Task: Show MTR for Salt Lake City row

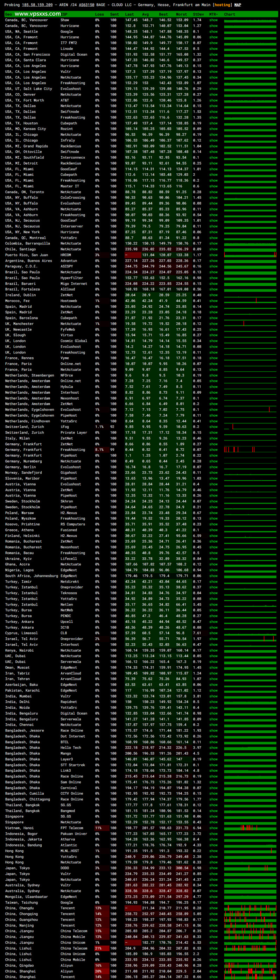Action: (x=213, y=89)
